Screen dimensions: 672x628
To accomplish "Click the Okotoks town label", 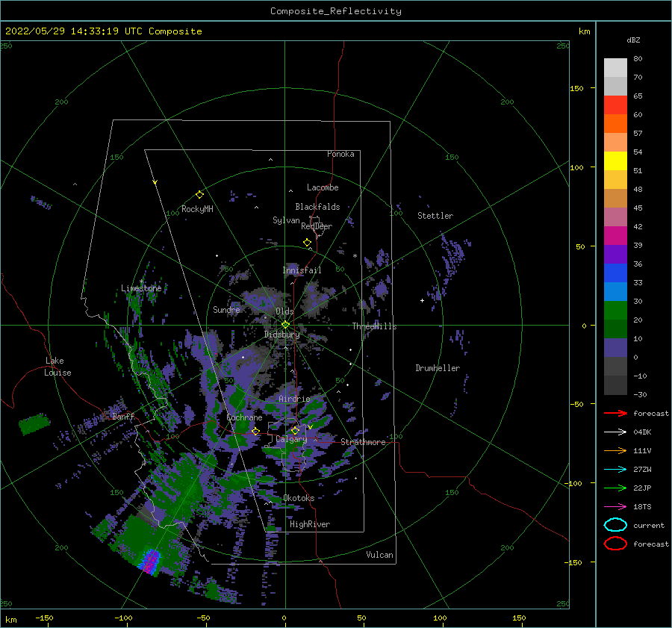I will 299,498.
